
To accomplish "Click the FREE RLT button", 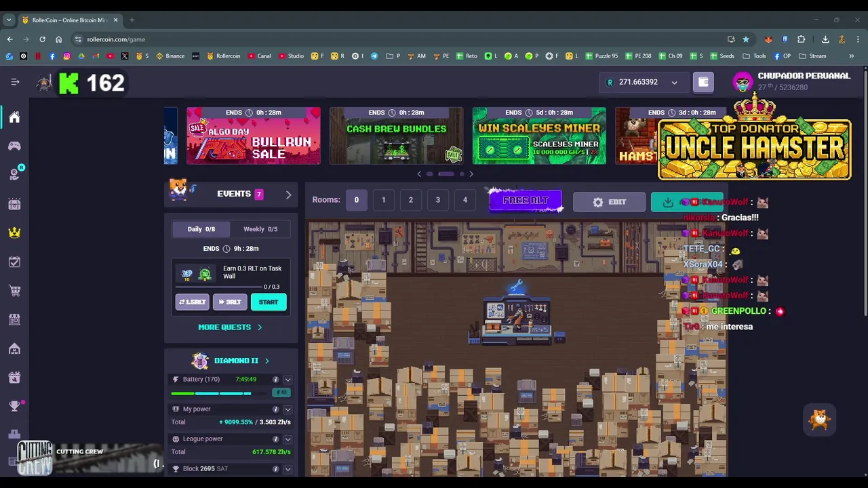I will 526,201.
